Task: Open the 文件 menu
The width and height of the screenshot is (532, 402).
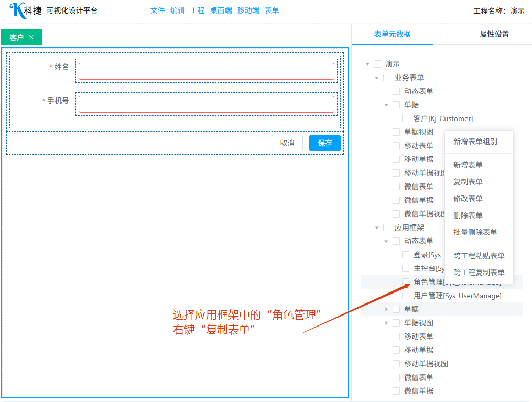Action: point(157,10)
